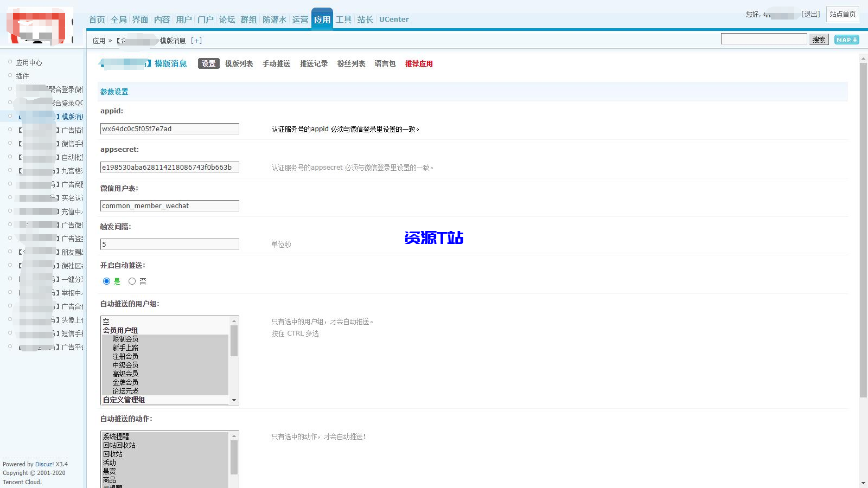Screen dimensions: 868x488
Task: Switch to the 全局 admin menu
Action: pyautogui.click(x=118, y=19)
